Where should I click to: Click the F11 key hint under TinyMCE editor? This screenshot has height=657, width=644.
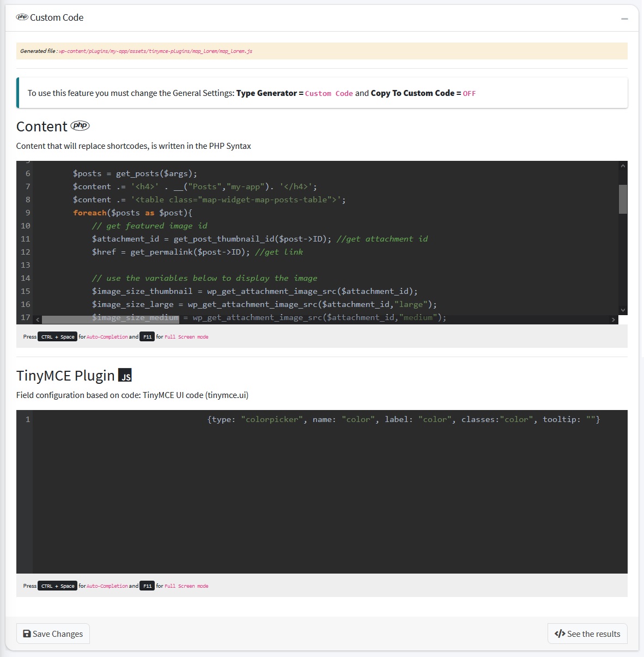pyautogui.click(x=147, y=586)
